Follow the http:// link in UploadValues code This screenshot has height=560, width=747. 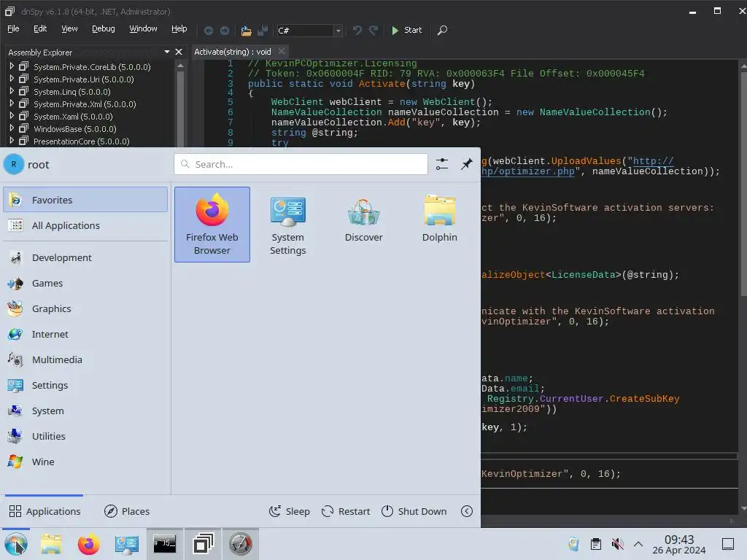653,161
